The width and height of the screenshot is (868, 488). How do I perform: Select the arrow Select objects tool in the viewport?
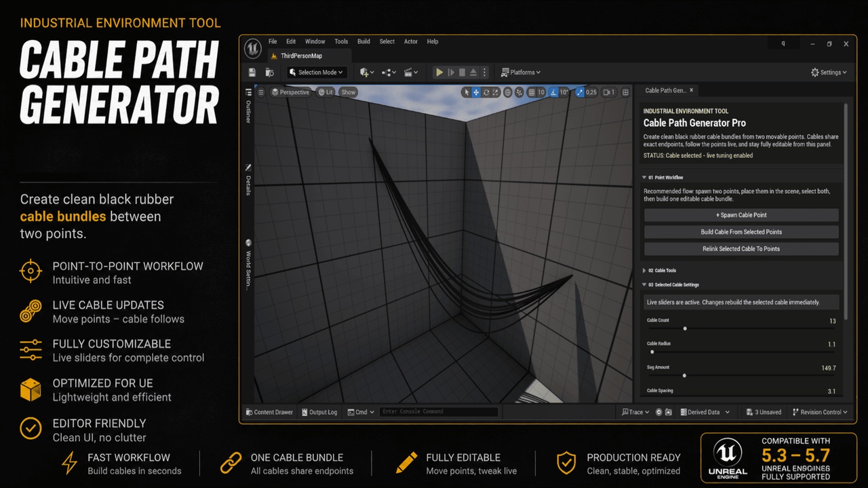pos(467,92)
